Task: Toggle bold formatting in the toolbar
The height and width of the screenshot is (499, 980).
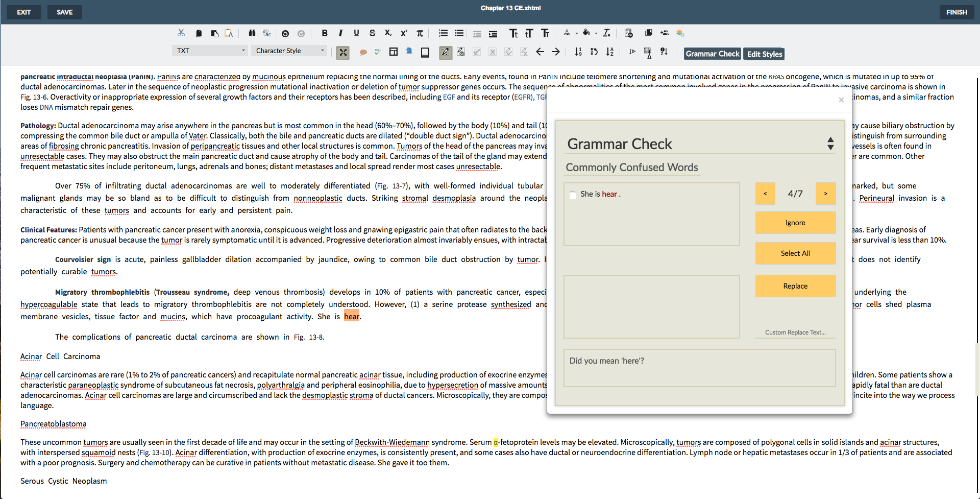Action: (325, 33)
